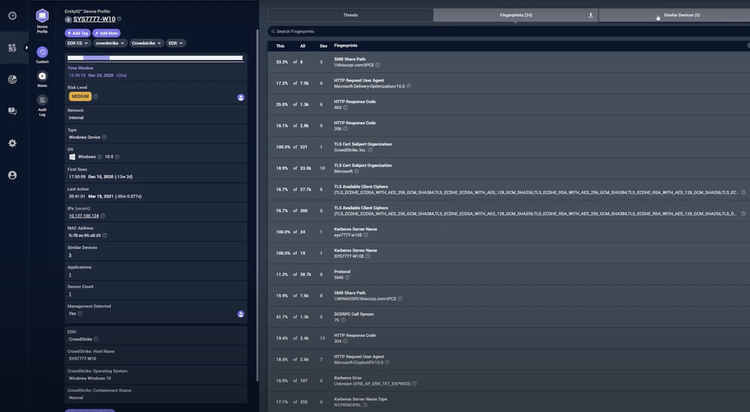The image size is (750, 412).
Task: Select the devices network icon in left rail
Action: [12, 48]
